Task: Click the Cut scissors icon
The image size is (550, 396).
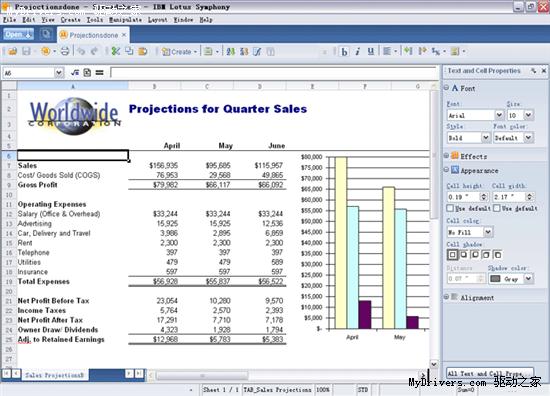Action: pos(116,52)
